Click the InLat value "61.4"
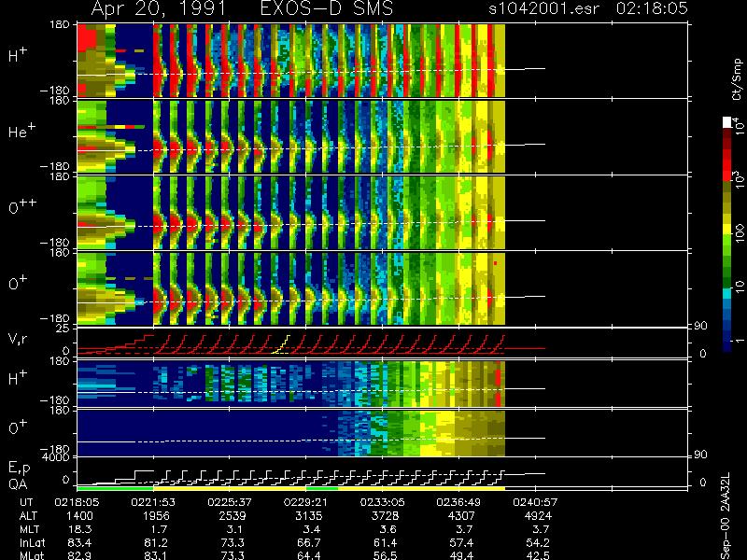Screen dimensions: 747x560 point(385,543)
